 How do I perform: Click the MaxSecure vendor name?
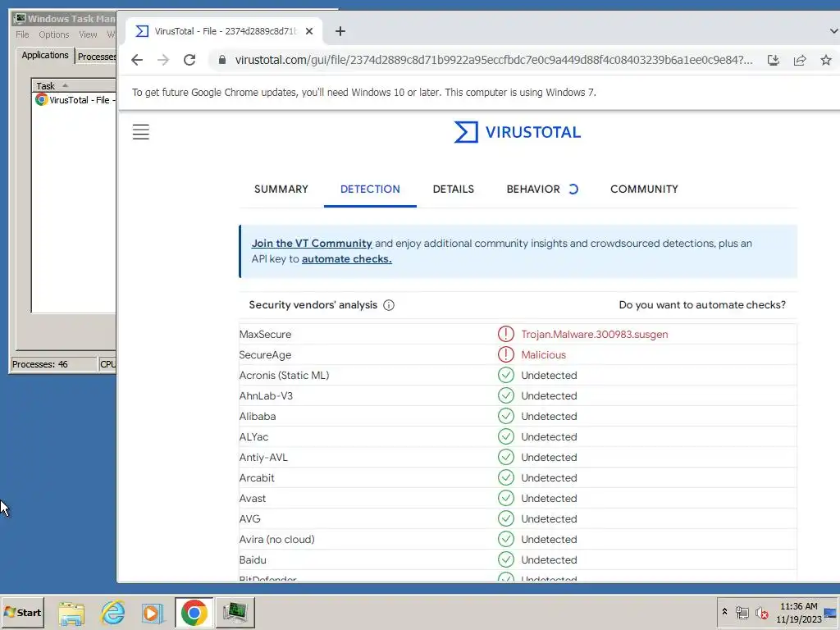click(x=265, y=335)
